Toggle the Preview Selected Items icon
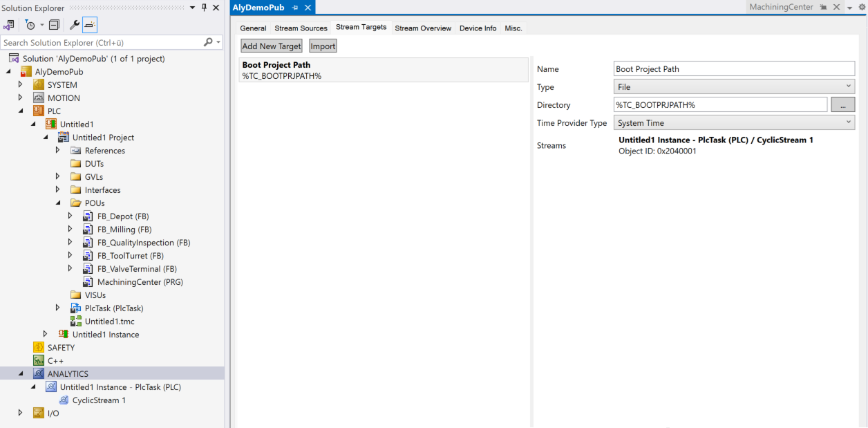 coord(90,25)
